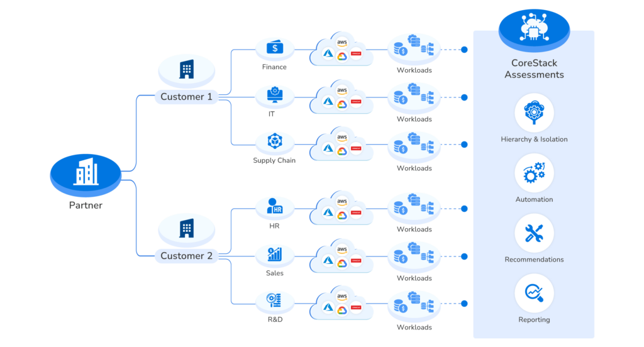Click the blue endpoint dot in Finance row
644x347 pixels.
[x=464, y=49]
